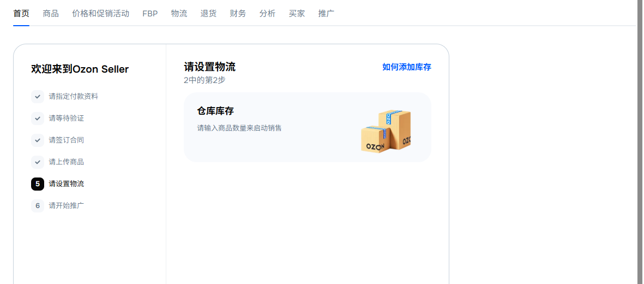Click the checkmark icon beside 请等待验证
The width and height of the screenshot is (644, 284).
pyautogui.click(x=38, y=119)
